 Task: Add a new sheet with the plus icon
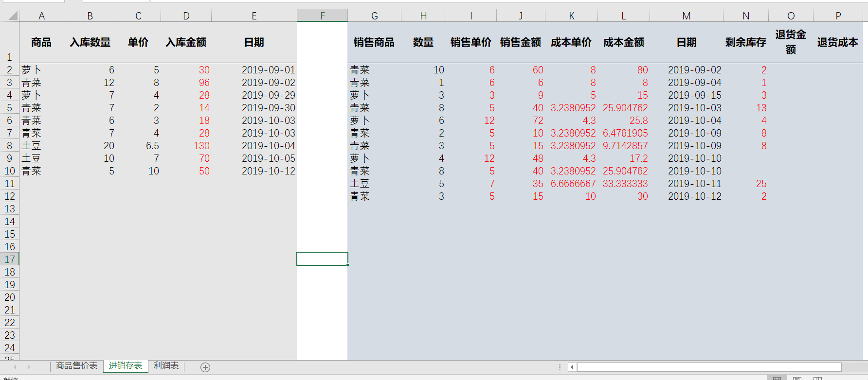(x=205, y=367)
